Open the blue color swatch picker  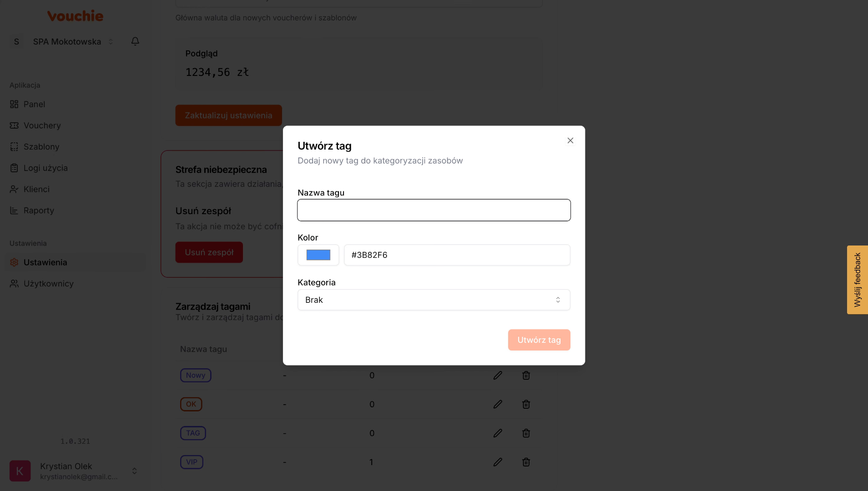(318, 255)
